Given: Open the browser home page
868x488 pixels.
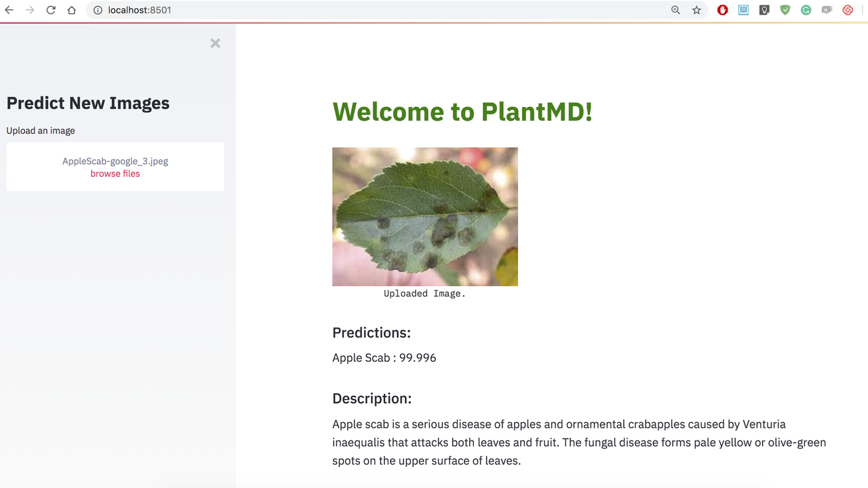Looking at the screenshot, I should 71,9.
